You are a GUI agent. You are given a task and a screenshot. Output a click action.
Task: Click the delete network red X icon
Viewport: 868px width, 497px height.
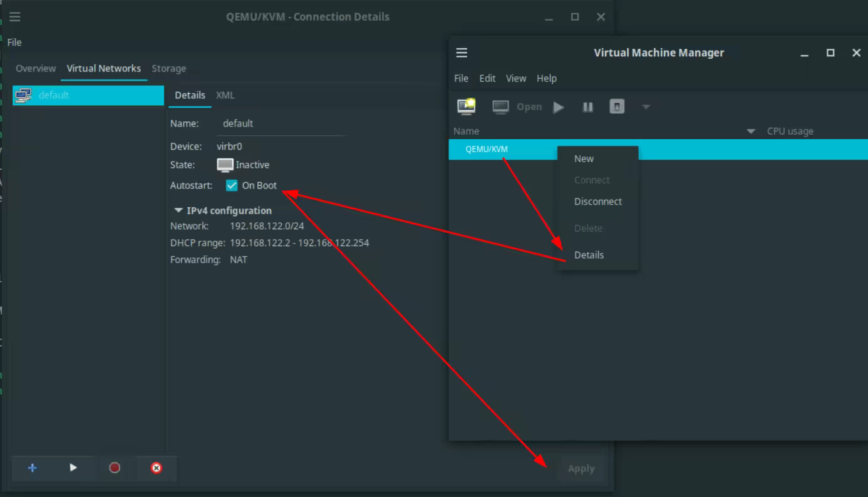(x=157, y=468)
